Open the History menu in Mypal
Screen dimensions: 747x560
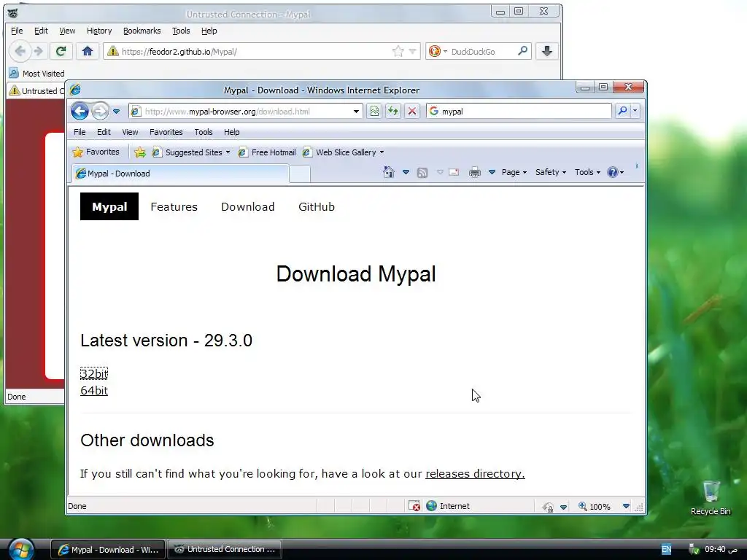point(99,31)
